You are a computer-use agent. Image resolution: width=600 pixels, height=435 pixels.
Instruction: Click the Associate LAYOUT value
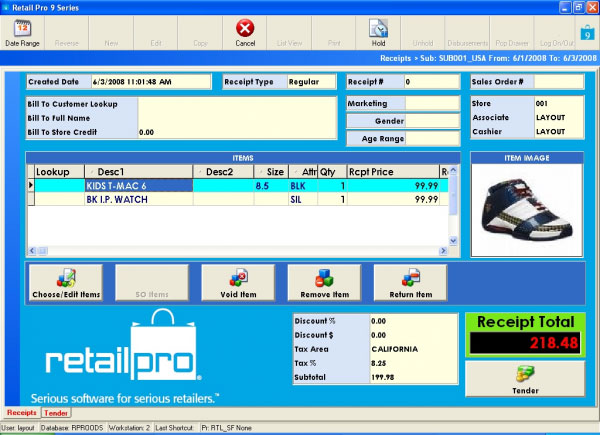click(x=559, y=117)
